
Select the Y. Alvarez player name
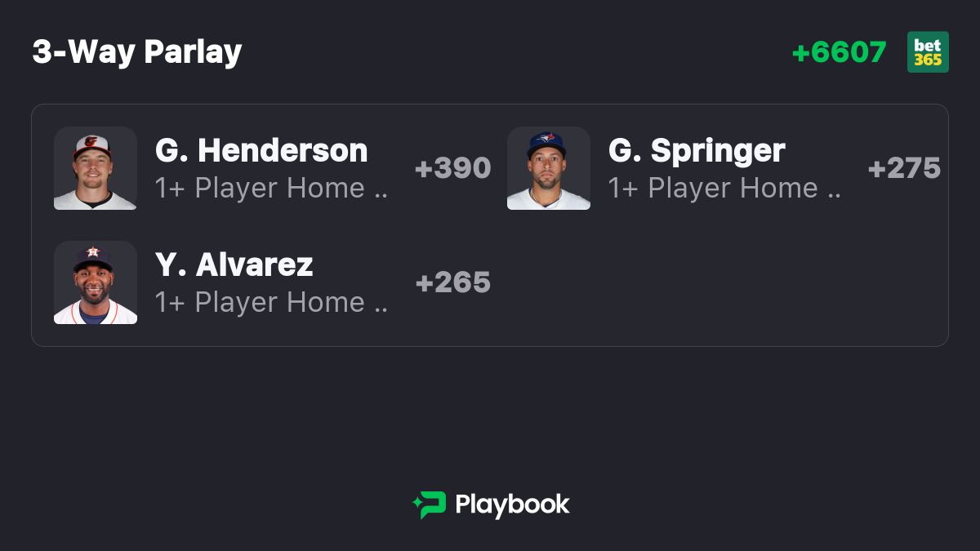click(234, 265)
